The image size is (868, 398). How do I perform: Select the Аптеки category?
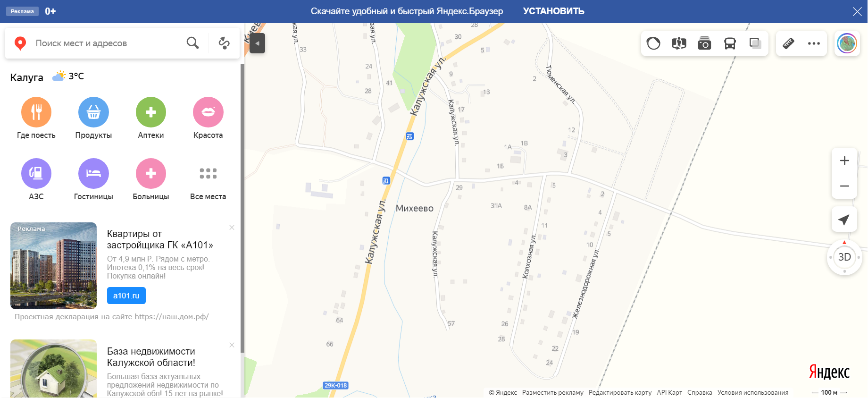(x=151, y=118)
